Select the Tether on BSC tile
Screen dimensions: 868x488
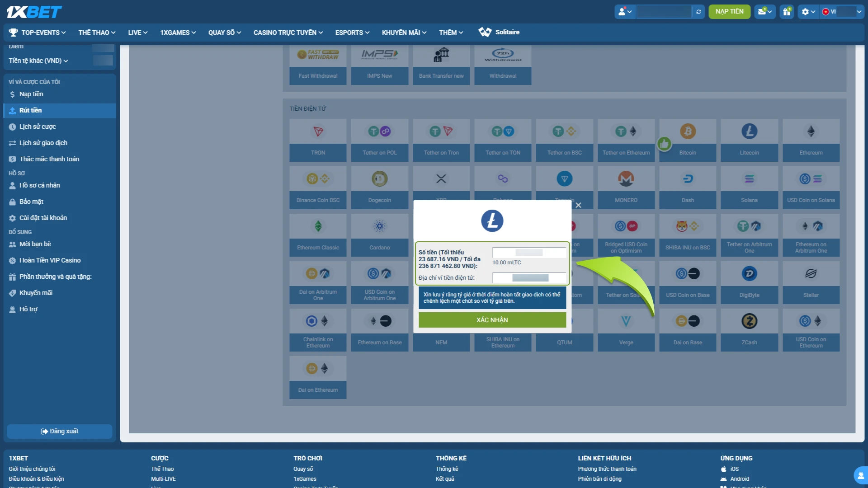click(565, 140)
